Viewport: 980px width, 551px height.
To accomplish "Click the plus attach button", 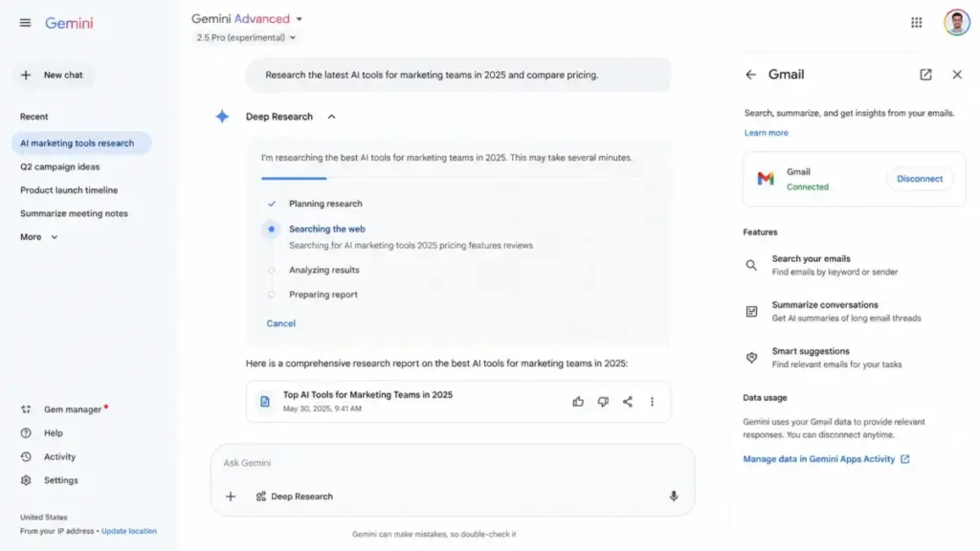I will coord(231,496).
